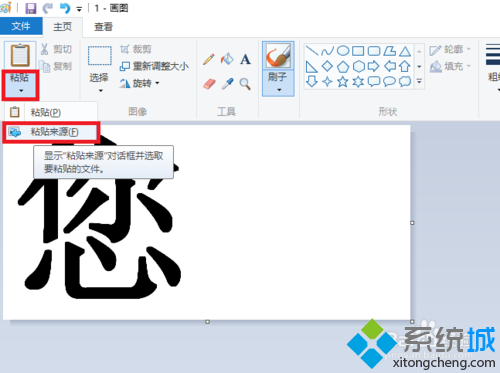
Task: Select the straight Line shape
Action: click(312, 51)
